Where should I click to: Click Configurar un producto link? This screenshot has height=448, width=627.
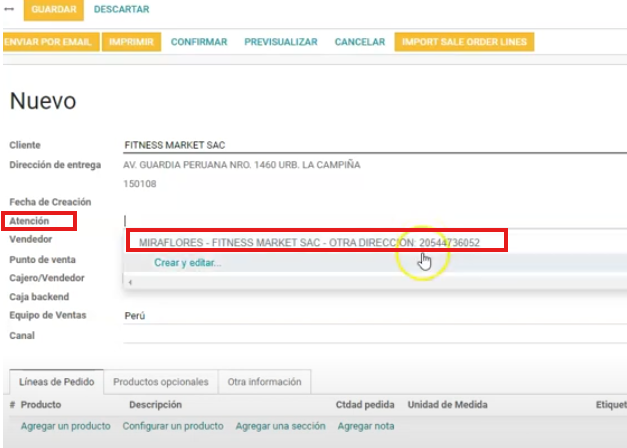point(173,426)
